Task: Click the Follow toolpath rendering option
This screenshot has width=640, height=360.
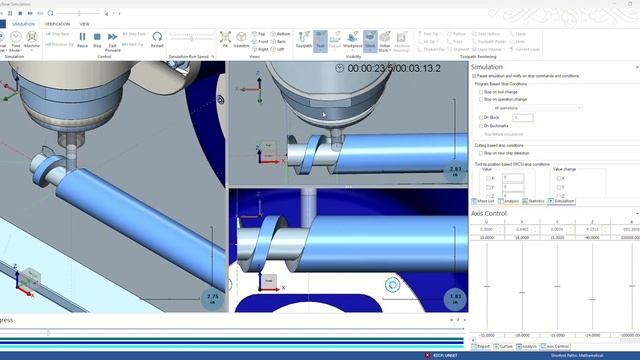Action: pyautogui.click(x=457, y=34)
